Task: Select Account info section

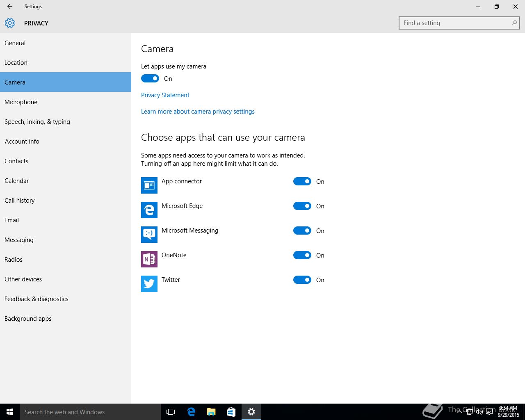Action: pos(66,141)
